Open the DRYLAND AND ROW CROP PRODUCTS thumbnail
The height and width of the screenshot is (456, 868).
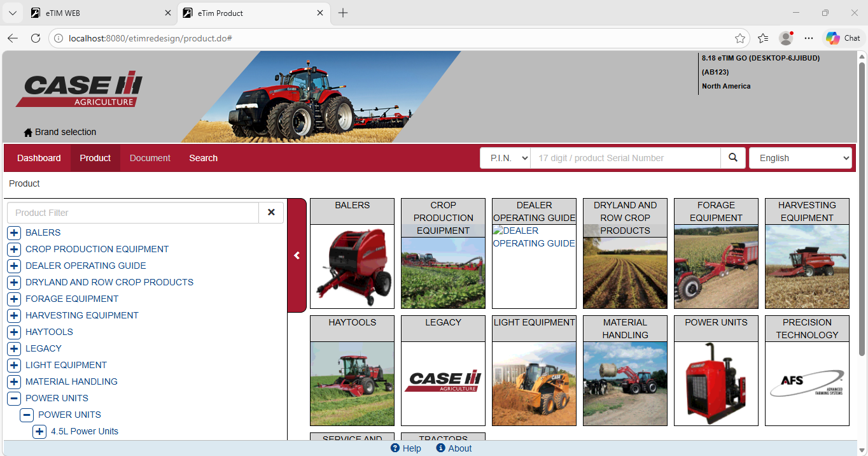[x=625, y=273]
